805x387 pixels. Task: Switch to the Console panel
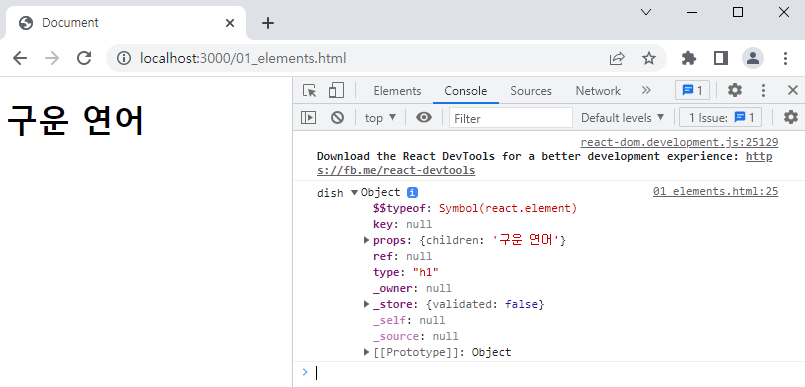[466, 91]
